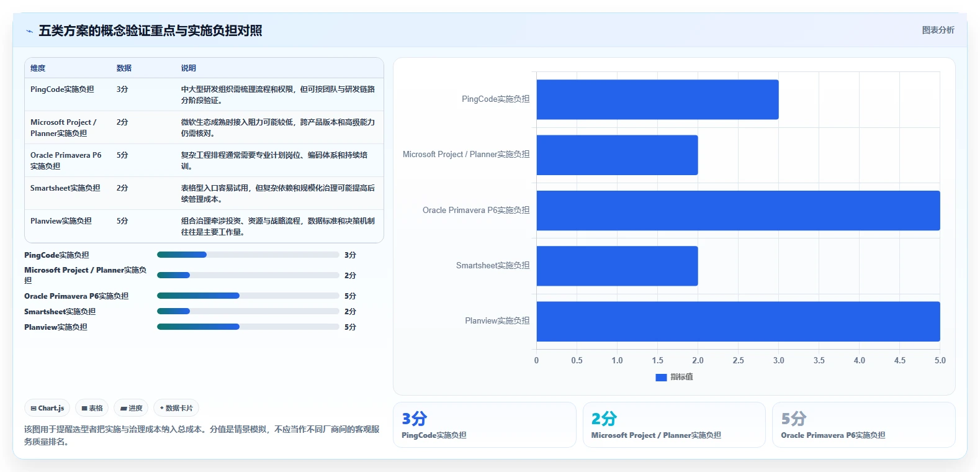Click the description starting 中大型研发组织

tap(278, 95)
